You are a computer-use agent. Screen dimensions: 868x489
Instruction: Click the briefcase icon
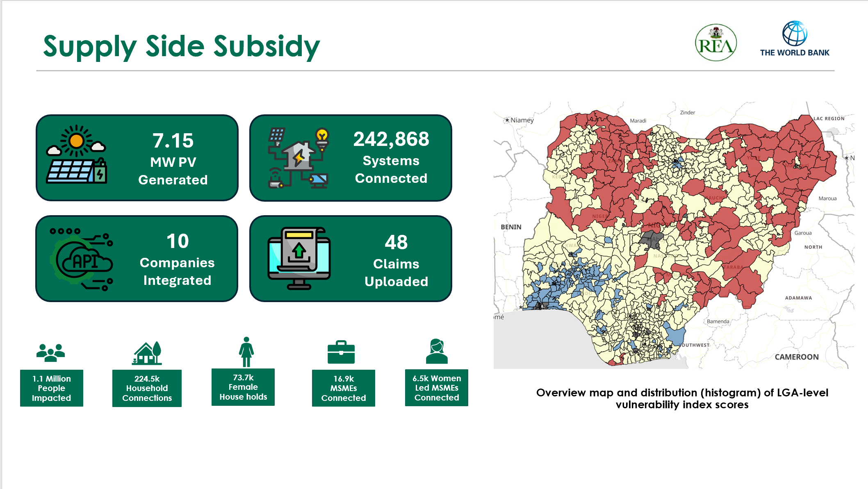(x=341, y=353)
